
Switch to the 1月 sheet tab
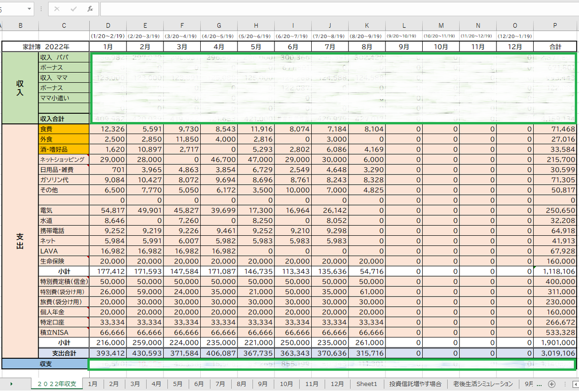tap(93, 384)
